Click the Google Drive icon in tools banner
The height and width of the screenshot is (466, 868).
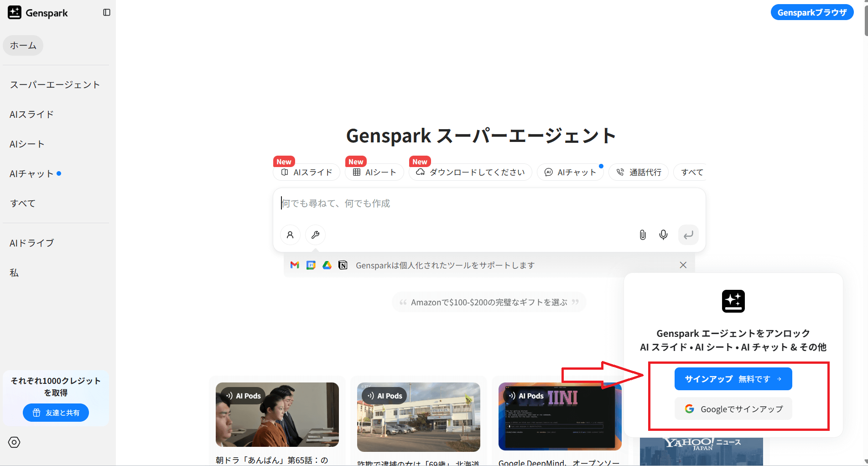click(x=327, y=265)
